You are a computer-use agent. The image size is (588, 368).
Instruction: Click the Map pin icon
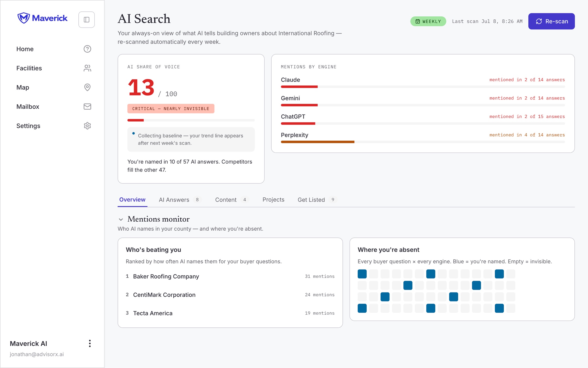click(87, 87)
